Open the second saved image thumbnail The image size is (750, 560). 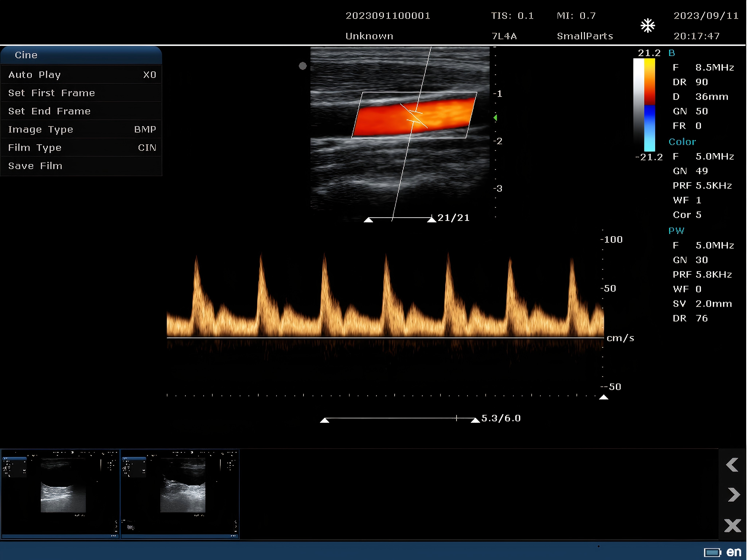(x=180, y=494)
